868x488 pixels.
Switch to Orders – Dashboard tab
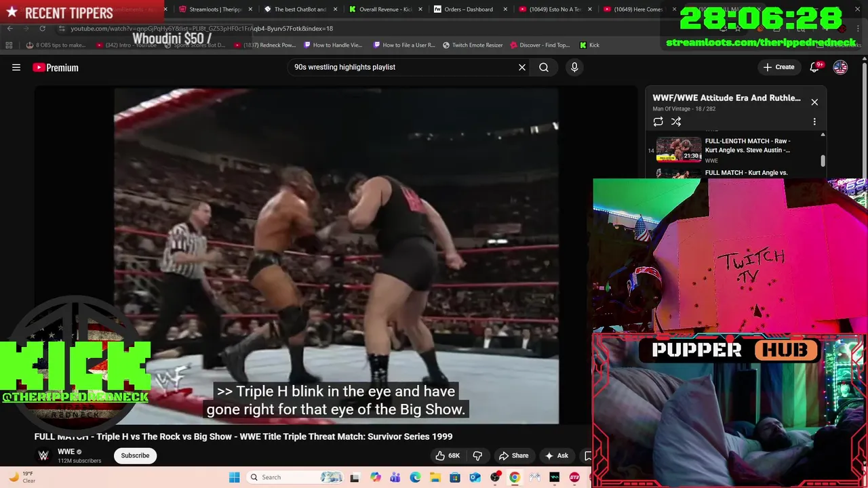click(468, 9)
